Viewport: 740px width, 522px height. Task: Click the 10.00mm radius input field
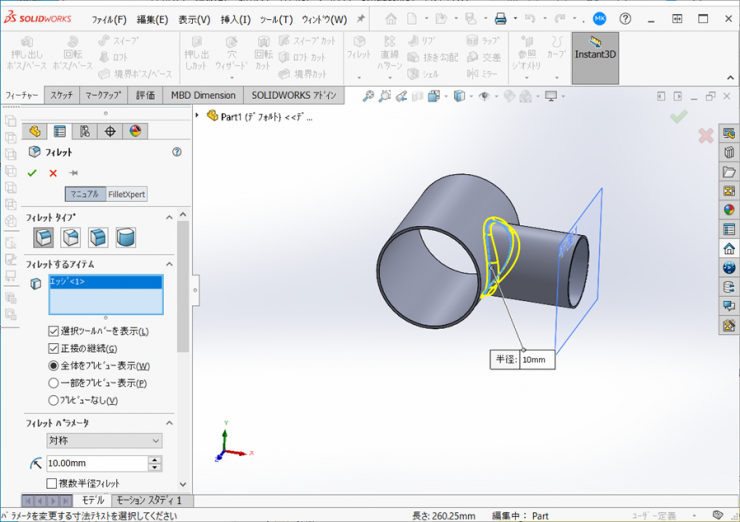point(96,464)
